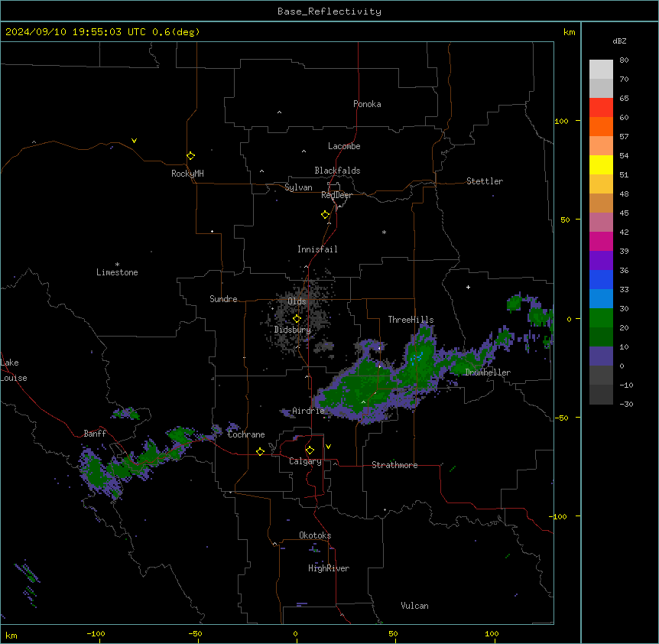Select the yellow V marker east of Calgary
Viewport: 659px width, 644px height.
click(328, 447)
